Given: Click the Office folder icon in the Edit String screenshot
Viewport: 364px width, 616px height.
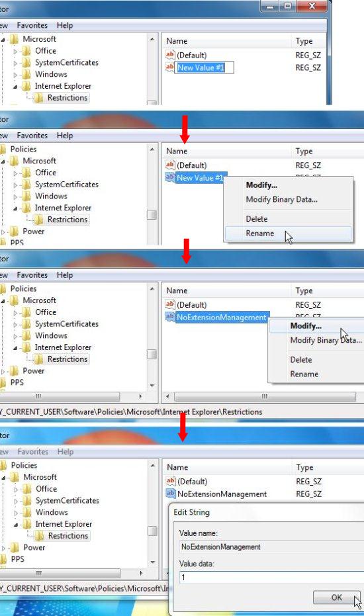Looking at the screenshot, I should tap(28, 489).
